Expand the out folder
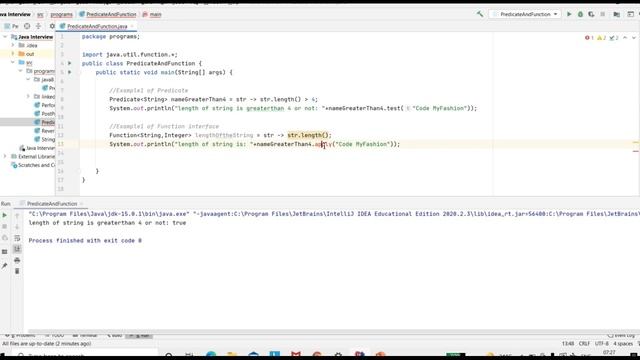 point(13,54)
